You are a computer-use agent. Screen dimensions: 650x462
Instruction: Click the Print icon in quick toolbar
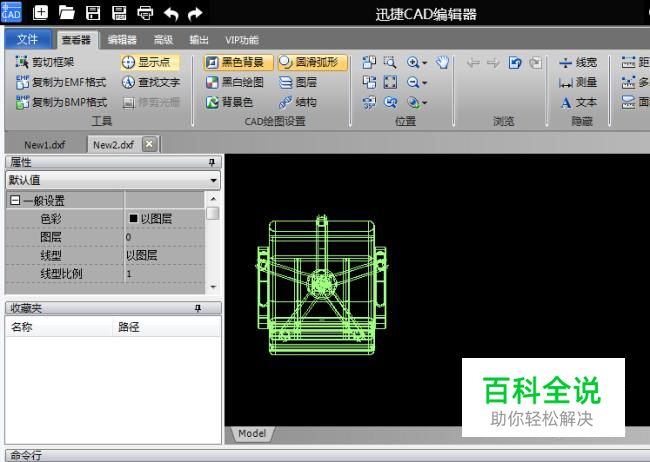pyautogui.click(x=145, y=13)
